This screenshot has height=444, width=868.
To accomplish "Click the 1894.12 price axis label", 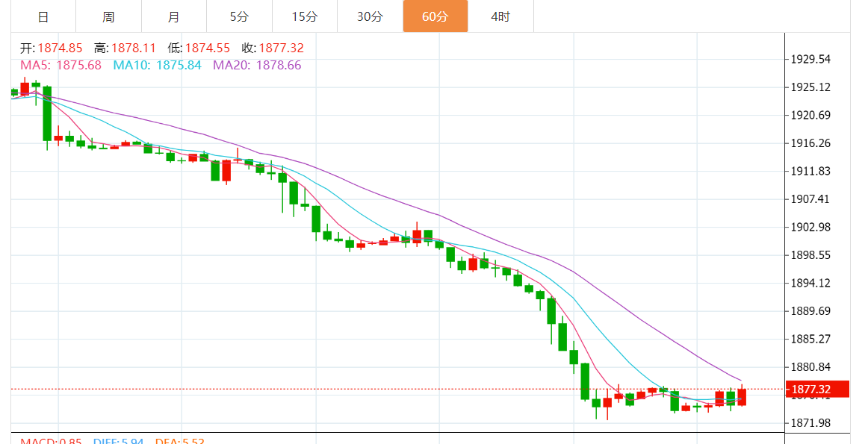I will click(x=810, y=283).
